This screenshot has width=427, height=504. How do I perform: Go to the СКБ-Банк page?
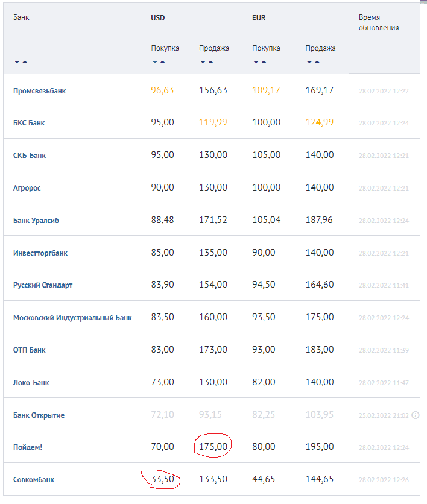[x=30, y=156]
